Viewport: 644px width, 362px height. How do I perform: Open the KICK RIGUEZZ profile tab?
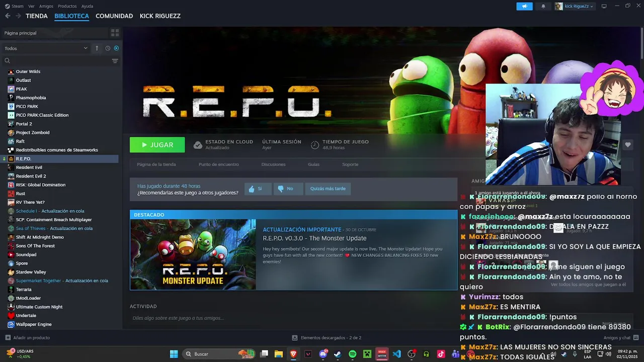(160, 16)
